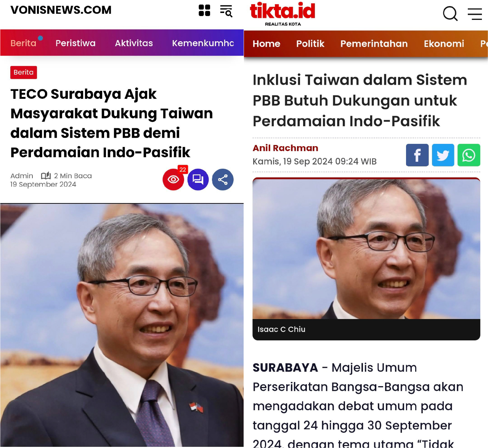Go to Politik menu on tikta.id

click(x=310, y=44)
